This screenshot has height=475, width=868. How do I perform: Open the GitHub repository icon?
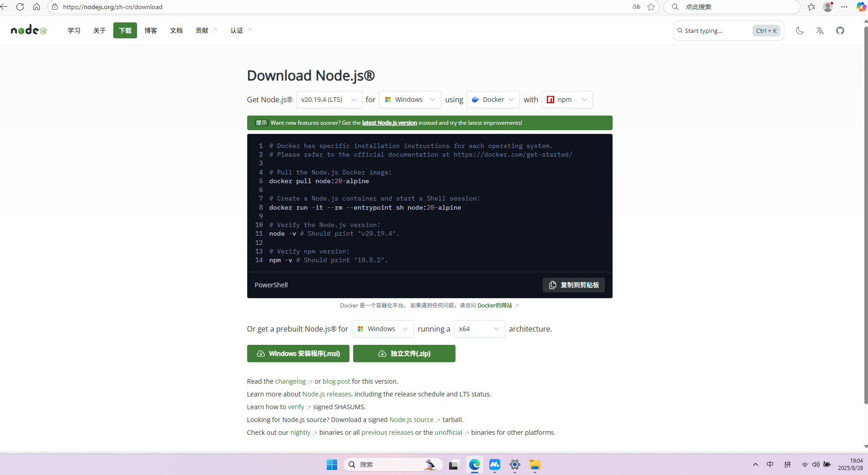point(840,31)
